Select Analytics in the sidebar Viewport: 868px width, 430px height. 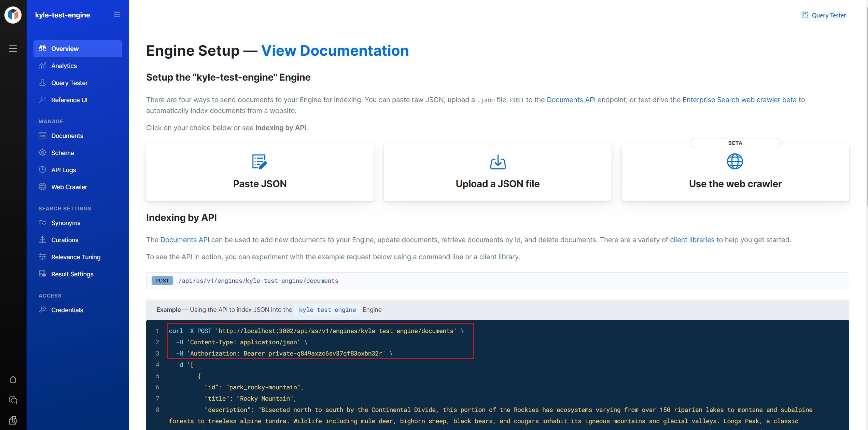[64, 66]
